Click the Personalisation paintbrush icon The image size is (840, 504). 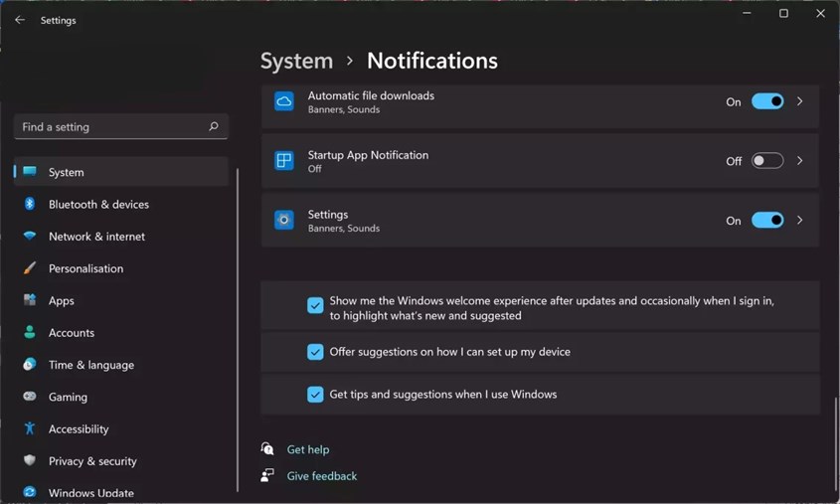(30, 267)
